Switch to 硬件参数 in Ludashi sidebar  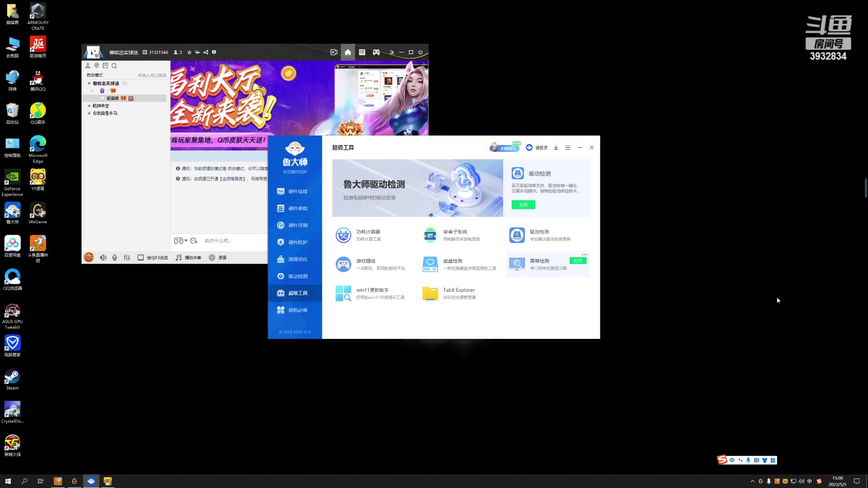tap(295, 208)
